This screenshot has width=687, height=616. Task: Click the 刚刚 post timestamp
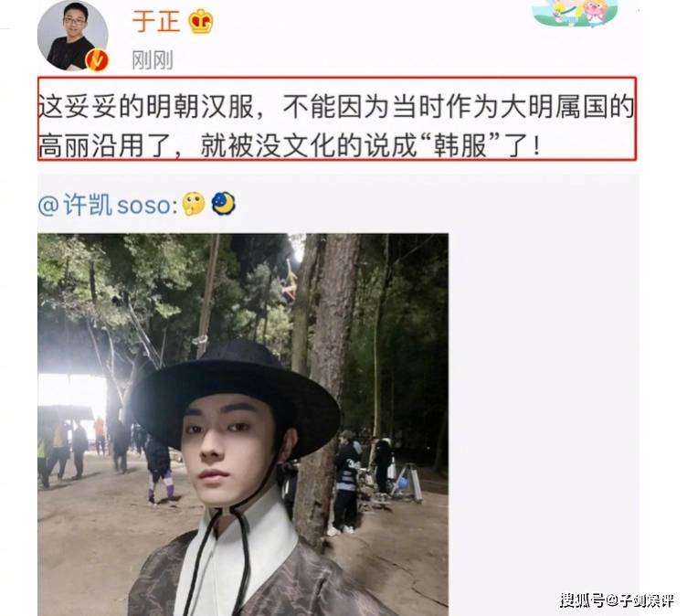tap(153, 59)
